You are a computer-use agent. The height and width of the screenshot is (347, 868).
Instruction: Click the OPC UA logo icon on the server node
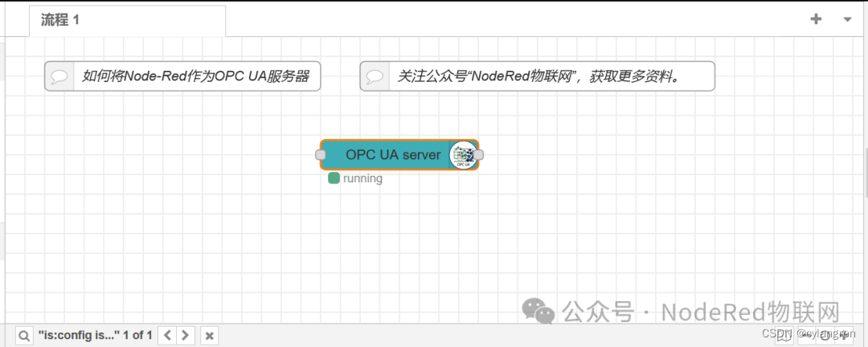pos(463,155)
